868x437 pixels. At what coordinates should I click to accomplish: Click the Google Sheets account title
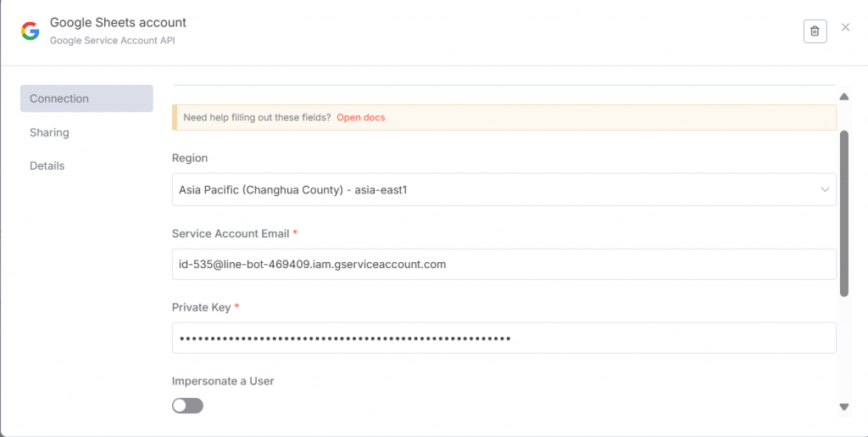click(118, 23)
